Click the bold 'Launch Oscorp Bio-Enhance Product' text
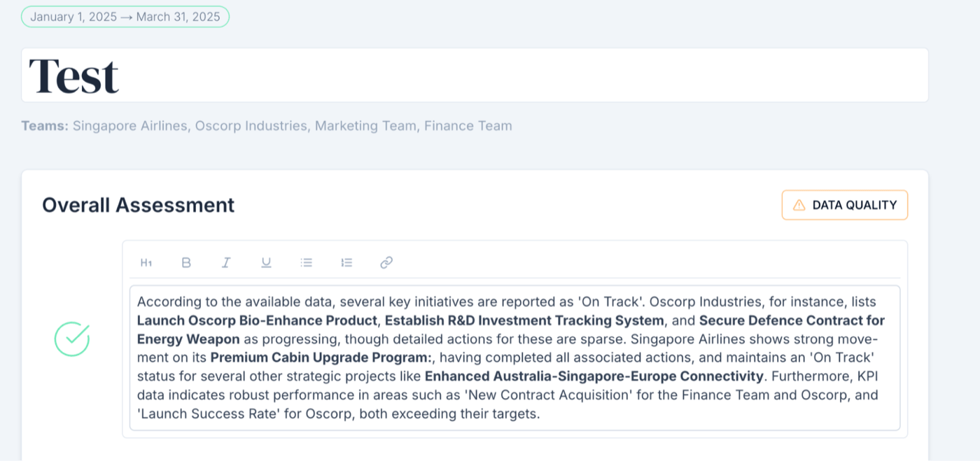980x461 pixels. 257,320
